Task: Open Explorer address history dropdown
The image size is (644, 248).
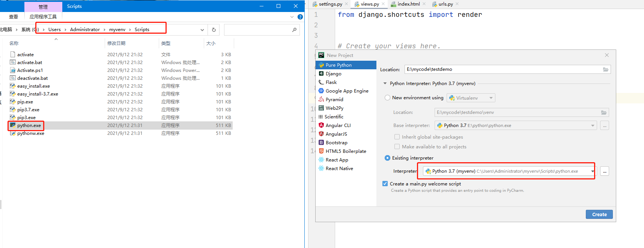Action: pos(202,30)
